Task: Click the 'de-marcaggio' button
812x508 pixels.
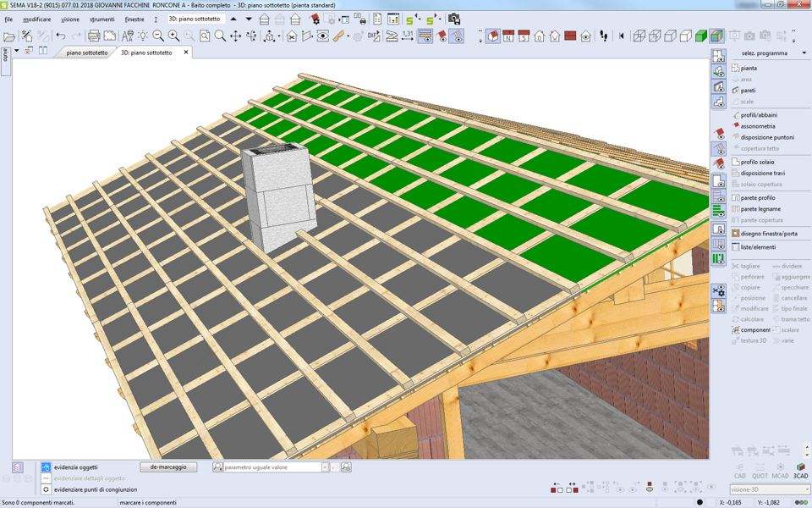Action: click(x=168, y=467)
